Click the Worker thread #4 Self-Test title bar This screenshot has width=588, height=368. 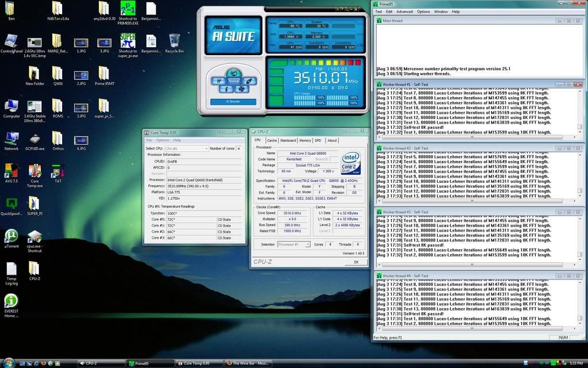[479, 275]
